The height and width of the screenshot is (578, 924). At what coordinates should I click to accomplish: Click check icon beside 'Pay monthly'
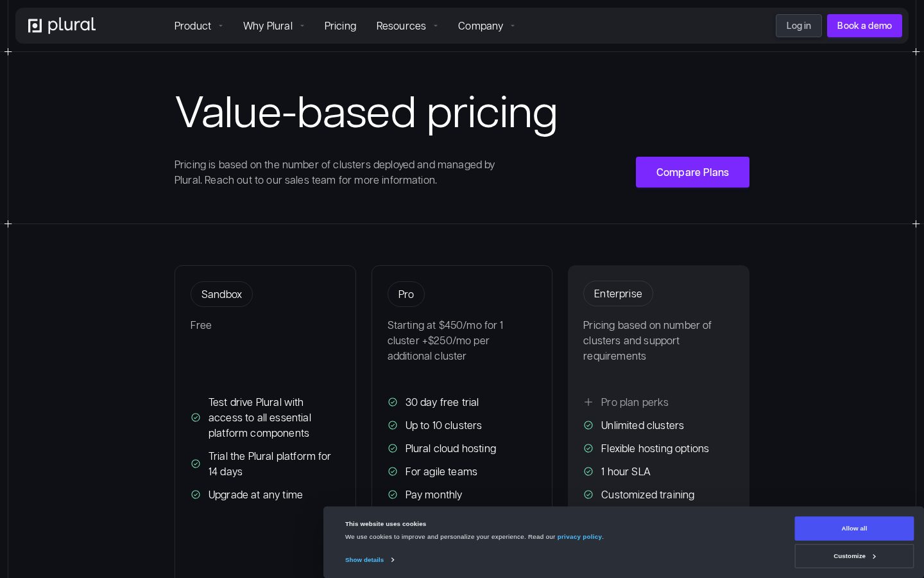pyautogui.click(x=393, y=495)
